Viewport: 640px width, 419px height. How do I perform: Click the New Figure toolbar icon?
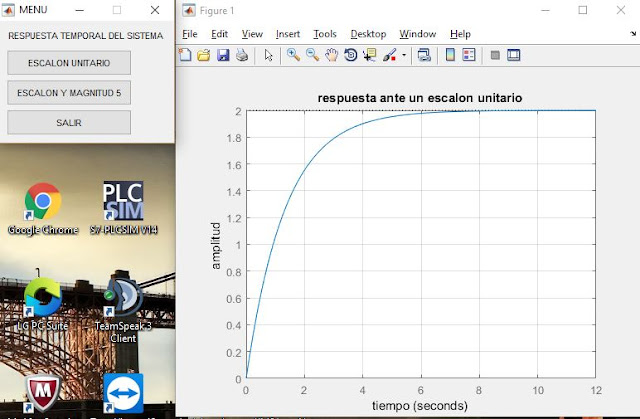pyautogui.click(x=185, y=55)
